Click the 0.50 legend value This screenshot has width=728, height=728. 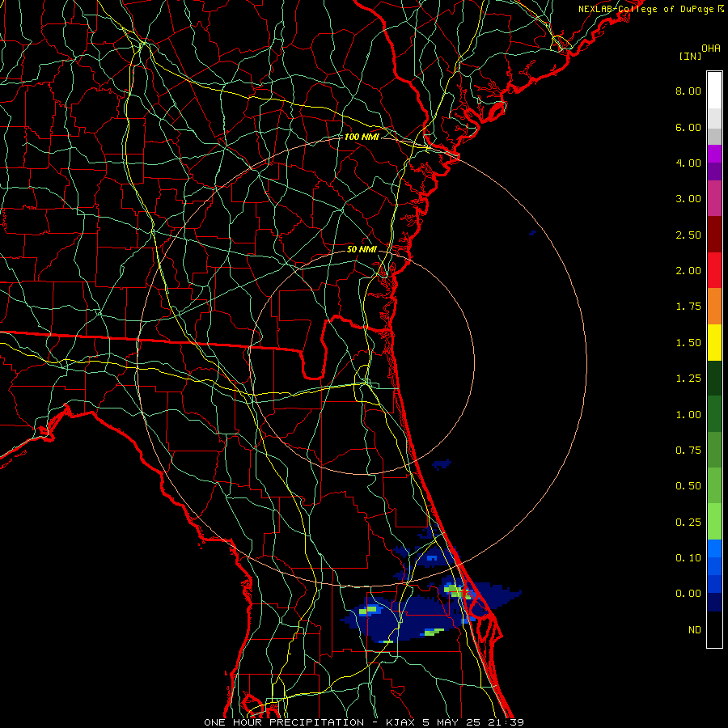tap(688, 486)
